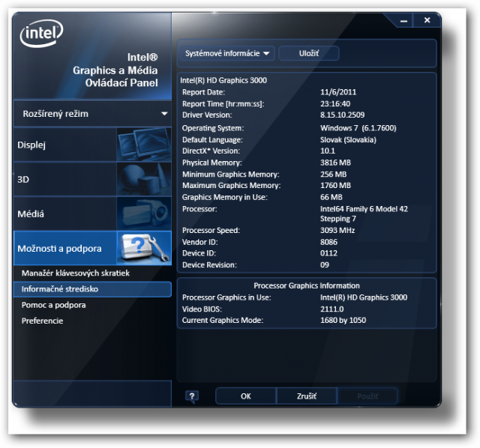Select Informačné stredisko in the sidebar
480x448 pixels.
[60, 289]
